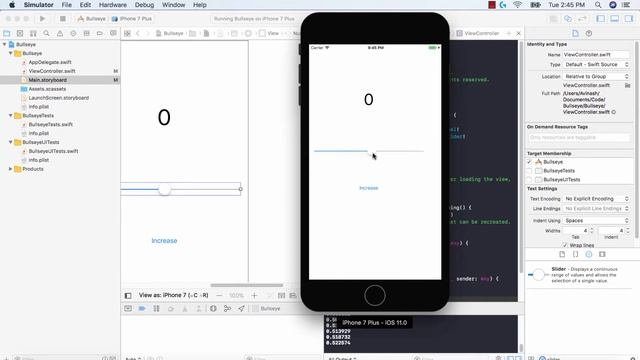Click the debug Pause execution icon
Viewport: 640px width, 360px height.
click(x=156, y=309)
